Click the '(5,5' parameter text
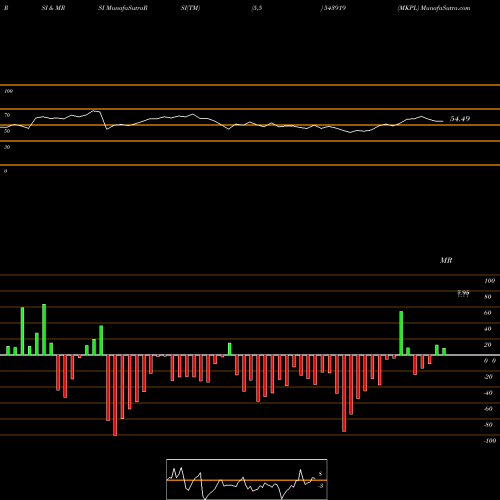Screen dimensions: 500x500 [257, 8]
